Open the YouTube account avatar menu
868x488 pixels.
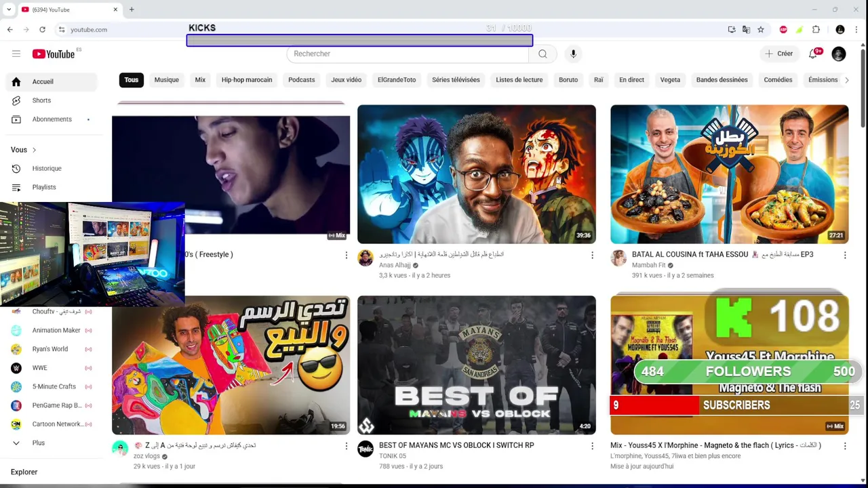[839, 54]
